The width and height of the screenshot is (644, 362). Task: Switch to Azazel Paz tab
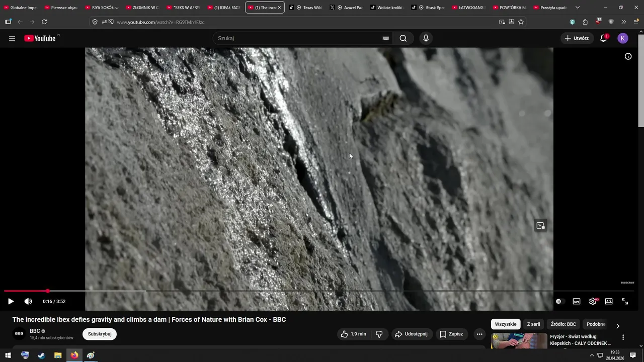[x=346, y=8]
